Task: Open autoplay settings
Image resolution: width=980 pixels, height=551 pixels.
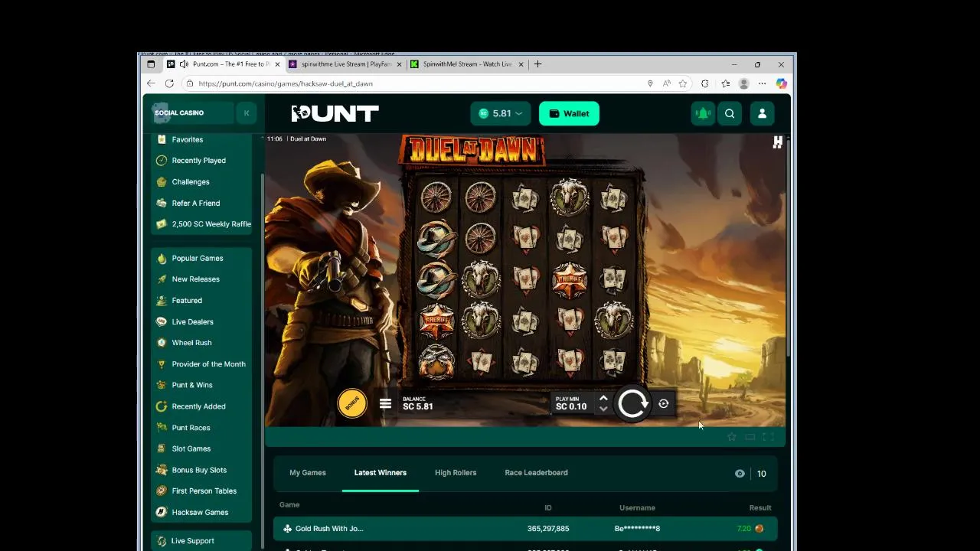Action: click(x=664, y=403)
